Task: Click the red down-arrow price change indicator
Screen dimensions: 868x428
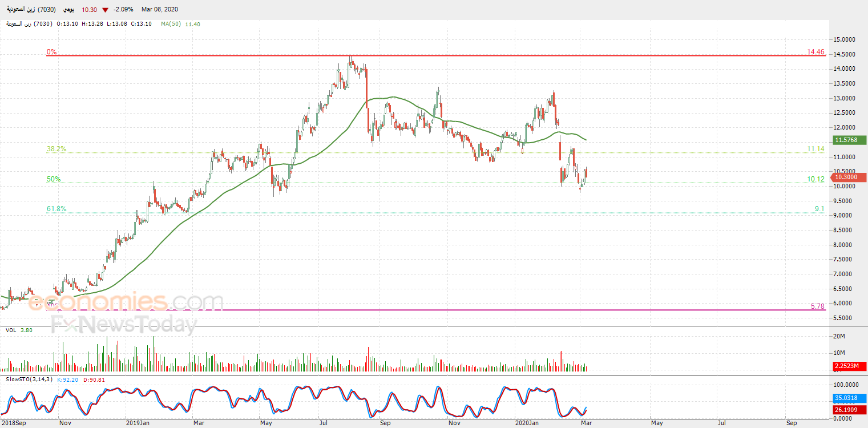Action: click(x=106, y=10)
